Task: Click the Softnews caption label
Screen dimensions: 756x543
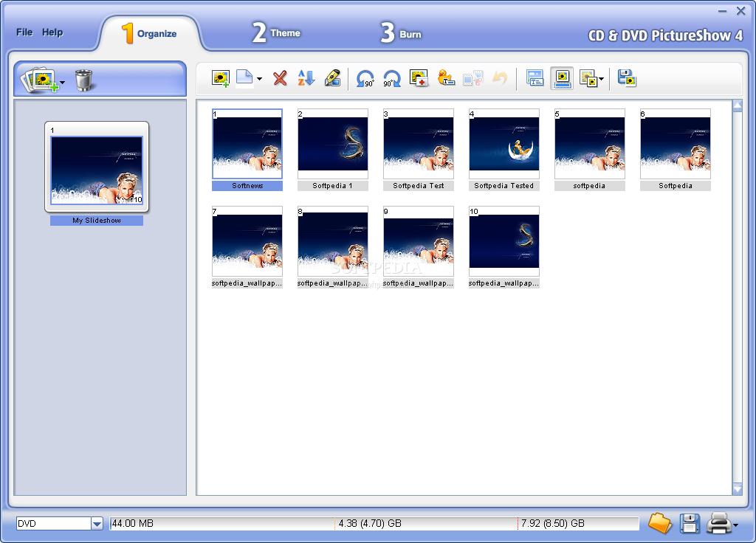Action: (247, 185)
